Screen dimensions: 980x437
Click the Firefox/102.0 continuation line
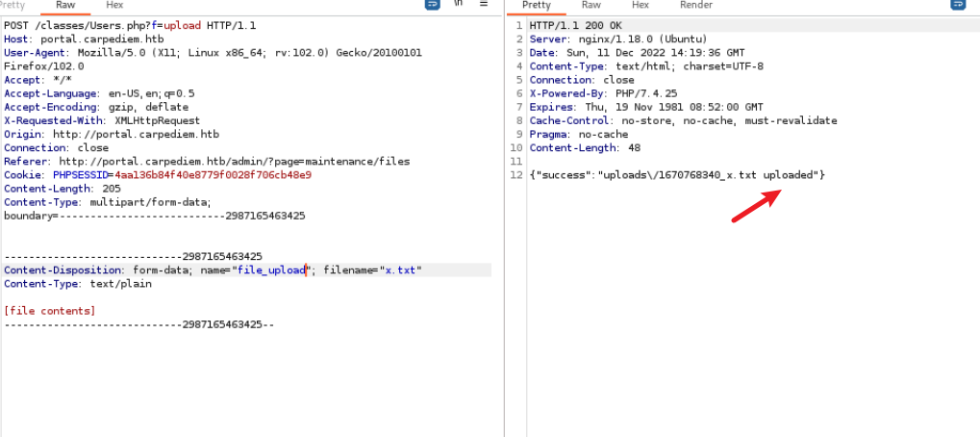pos(43,66)
